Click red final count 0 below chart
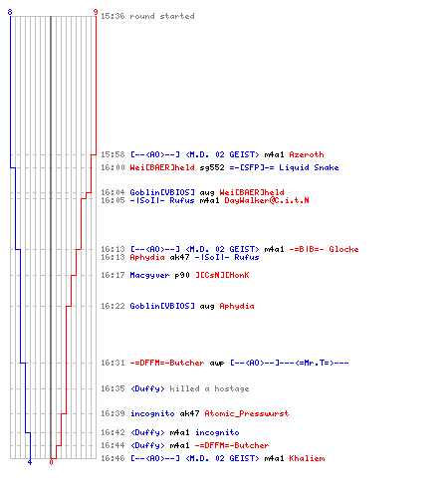448x498 pixels. (x=51, y=462)
